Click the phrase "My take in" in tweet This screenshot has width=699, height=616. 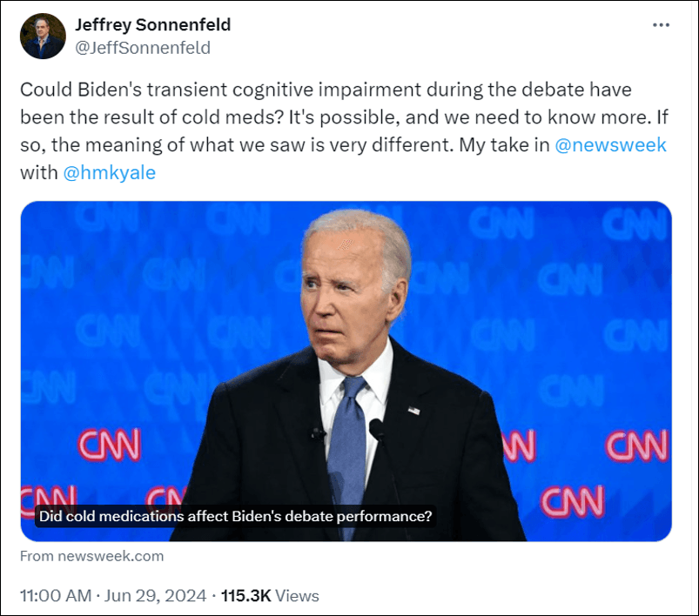click(504, 145)
